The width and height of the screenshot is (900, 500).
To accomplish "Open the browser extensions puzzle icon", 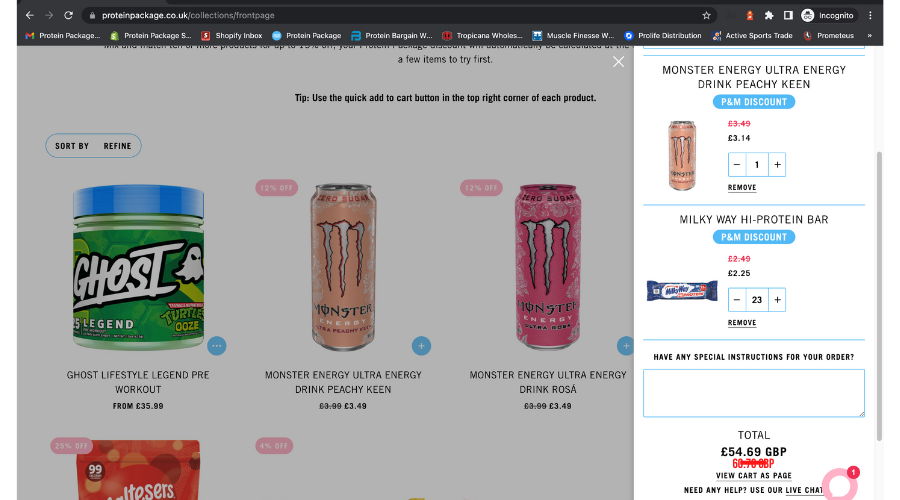I will [x=769, y=15].
